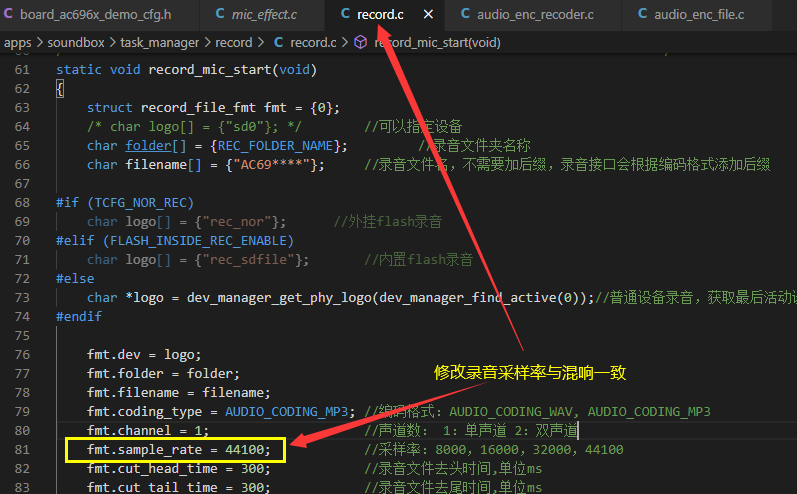The image size is (797, 494).
Task: Click the "rec_nor" string on line 69
Action: (237, 222)
